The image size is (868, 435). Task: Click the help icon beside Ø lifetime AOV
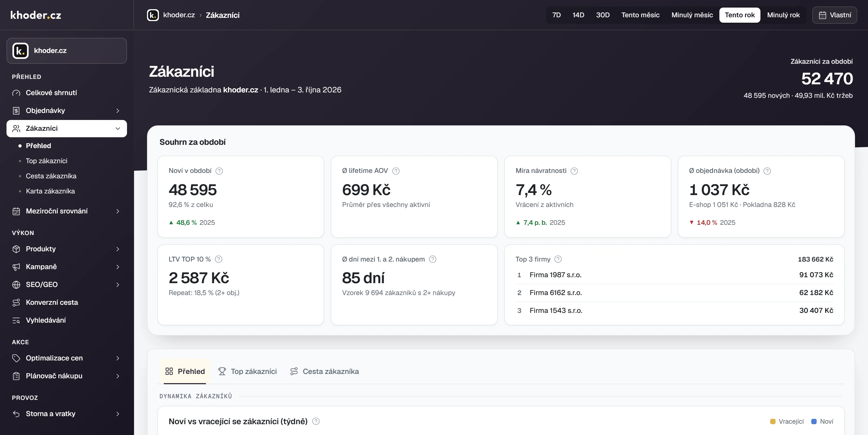coord(396,171)
